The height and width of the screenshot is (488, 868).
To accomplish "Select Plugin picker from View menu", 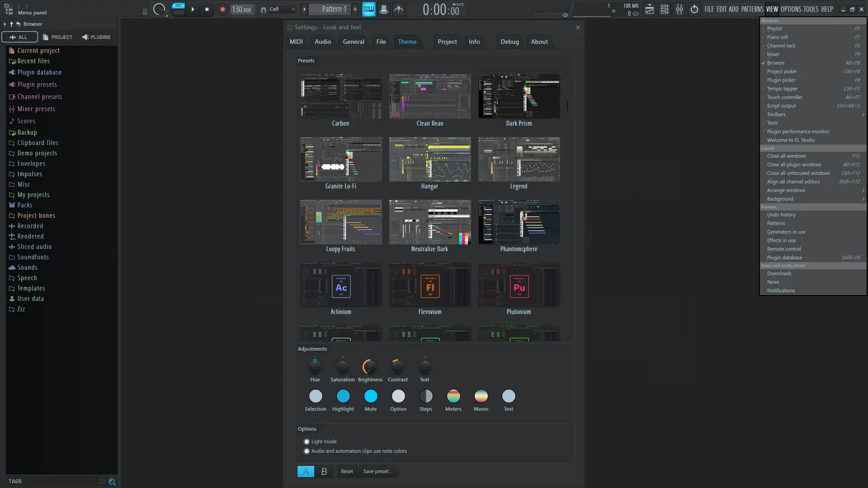I will click(781, 80).
